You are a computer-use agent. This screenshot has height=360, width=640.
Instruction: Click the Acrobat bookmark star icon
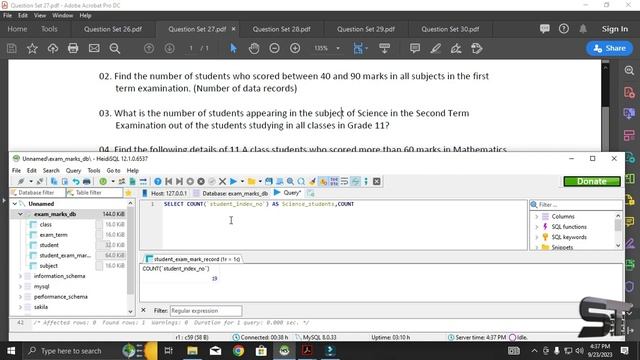[32, 49]
